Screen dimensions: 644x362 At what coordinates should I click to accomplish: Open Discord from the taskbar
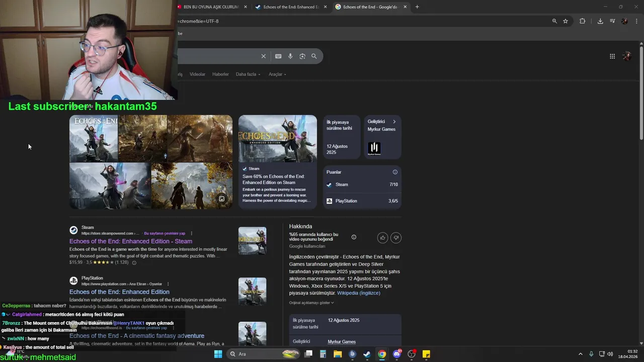pos(397,354)
